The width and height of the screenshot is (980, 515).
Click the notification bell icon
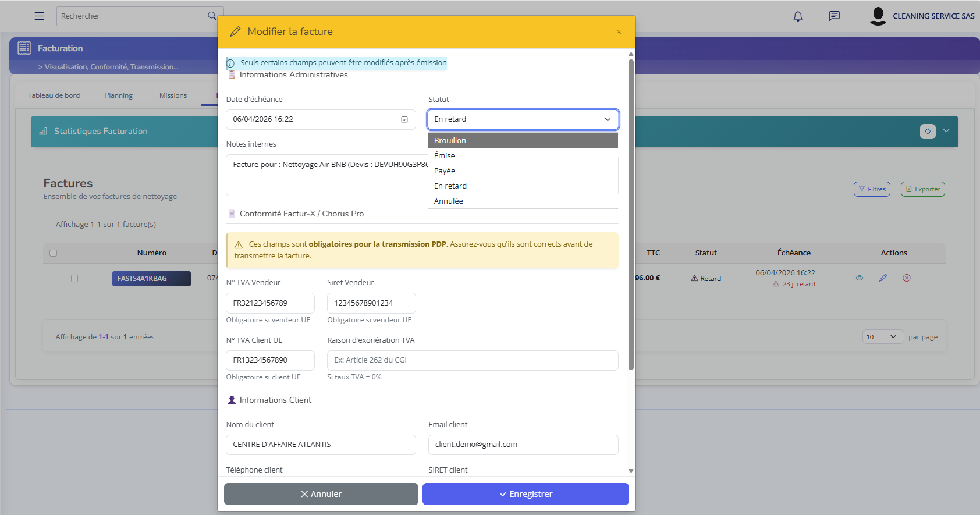pyautogui.click(x=798, y=16)
